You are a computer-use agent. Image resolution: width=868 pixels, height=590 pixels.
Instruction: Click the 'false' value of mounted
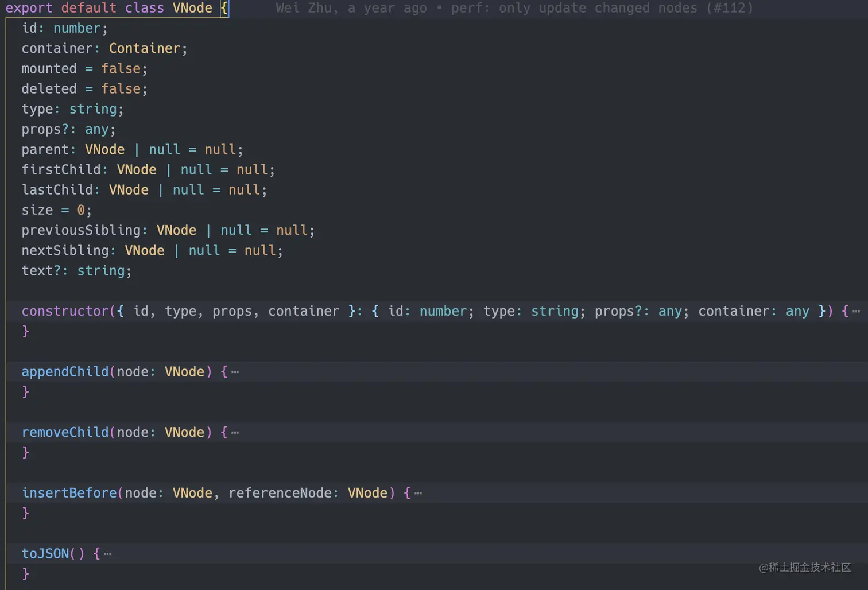point(121,68)
